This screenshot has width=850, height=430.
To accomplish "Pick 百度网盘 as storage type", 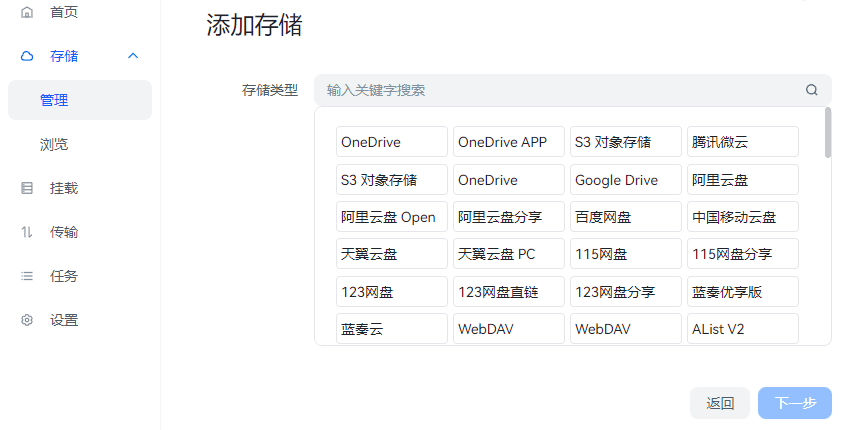I will pyautogui.click(x=626, y=217).
